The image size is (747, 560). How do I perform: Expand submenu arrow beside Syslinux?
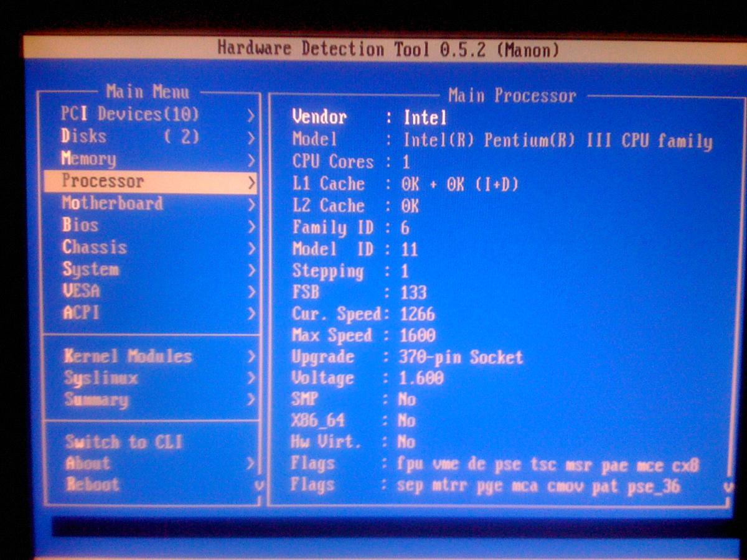251,378
